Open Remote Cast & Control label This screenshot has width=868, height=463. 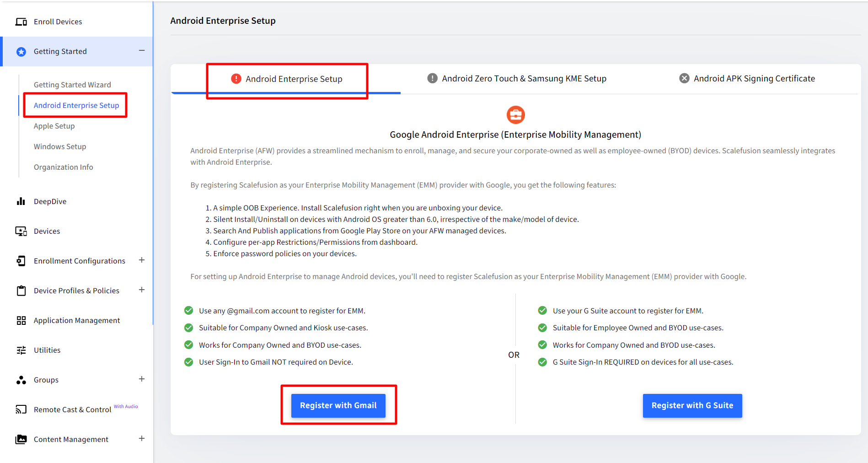pos(73,409)
